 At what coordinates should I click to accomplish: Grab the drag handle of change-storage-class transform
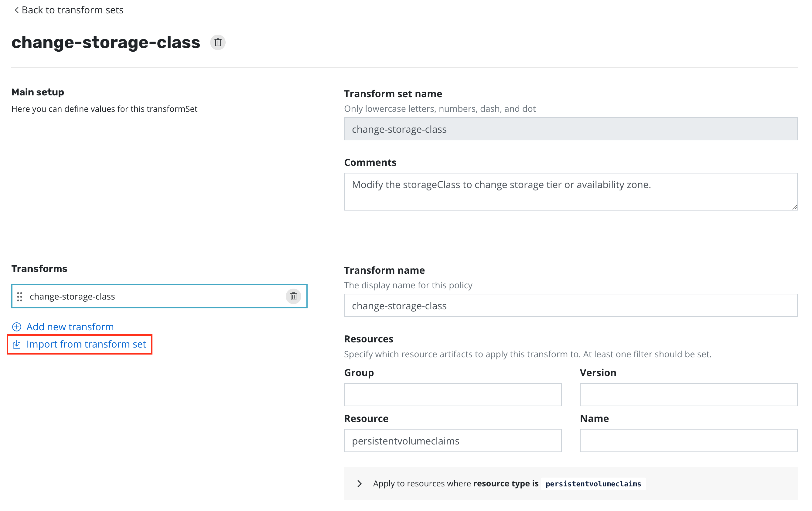(x=19, y=297)
